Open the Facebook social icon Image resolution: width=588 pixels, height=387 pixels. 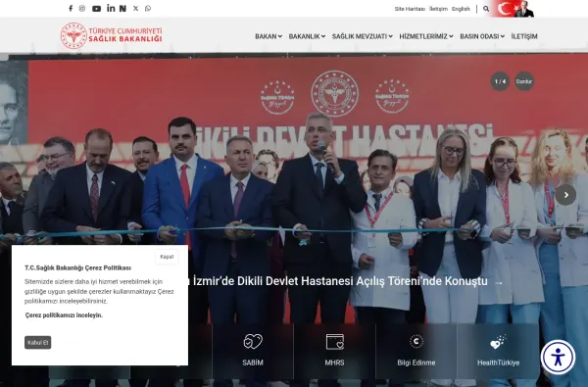tap(71, 8)
